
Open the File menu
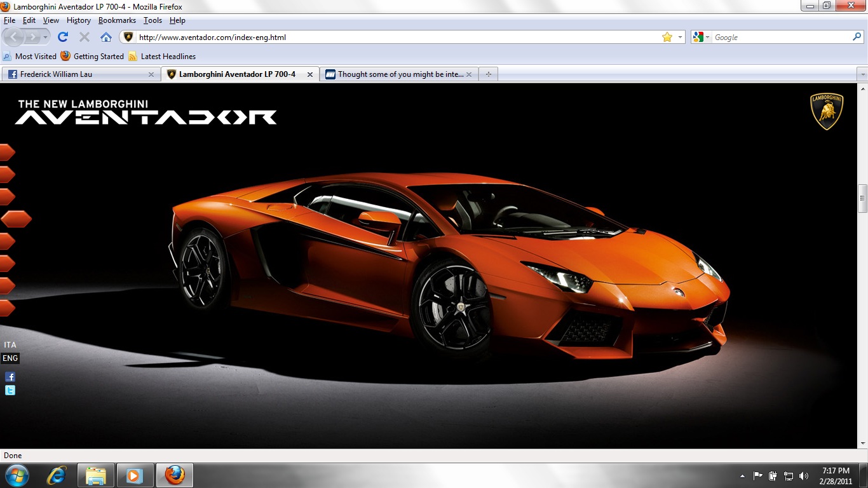click(x=10, y=20)
